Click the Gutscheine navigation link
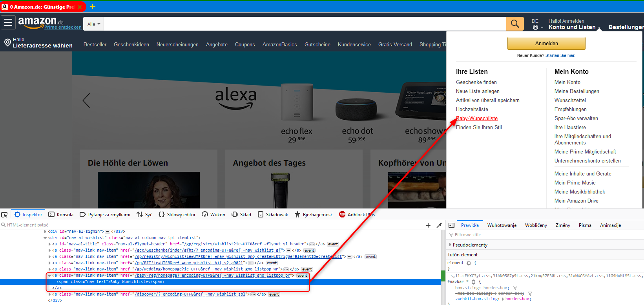The width and height of the screenshot is (644, 305). 317,45
